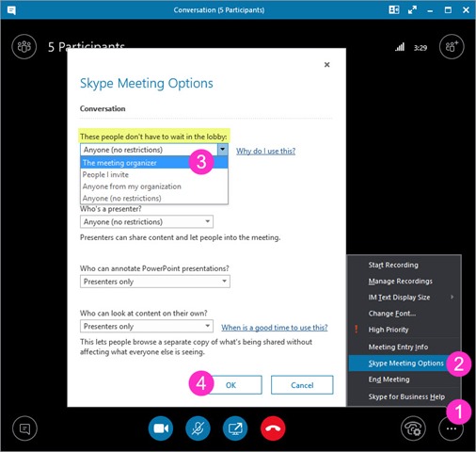Open Skype for Business Help item
Viewport: 476px width, 452px height.
point(405,396)
